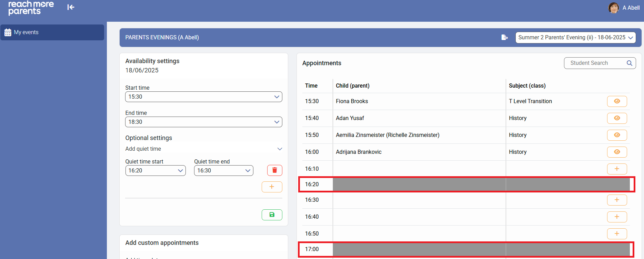
Task: Open the Summer 2 Parents' Evening event dropdown
Action: [x=575, y=38]
